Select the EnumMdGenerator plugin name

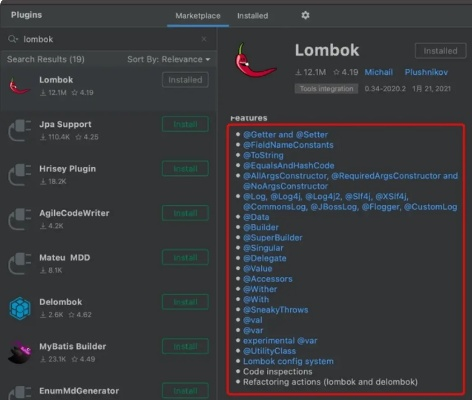pos(79,391)
